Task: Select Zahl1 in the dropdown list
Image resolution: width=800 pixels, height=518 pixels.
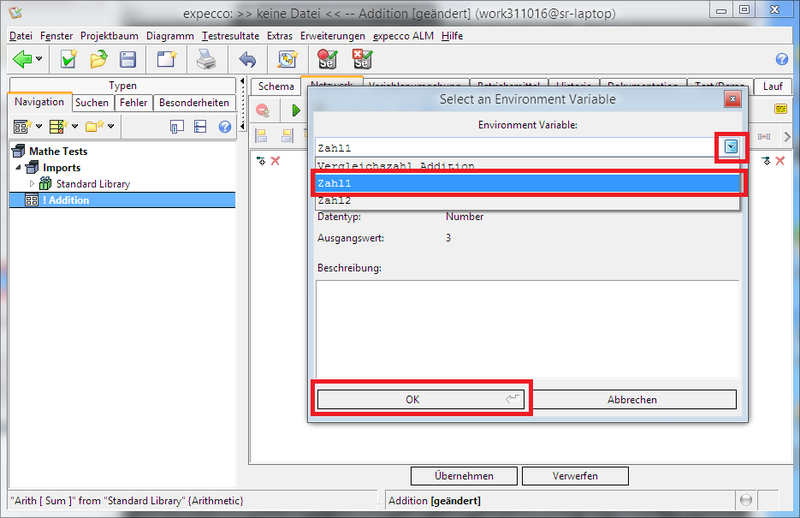Action: (527, 183)
